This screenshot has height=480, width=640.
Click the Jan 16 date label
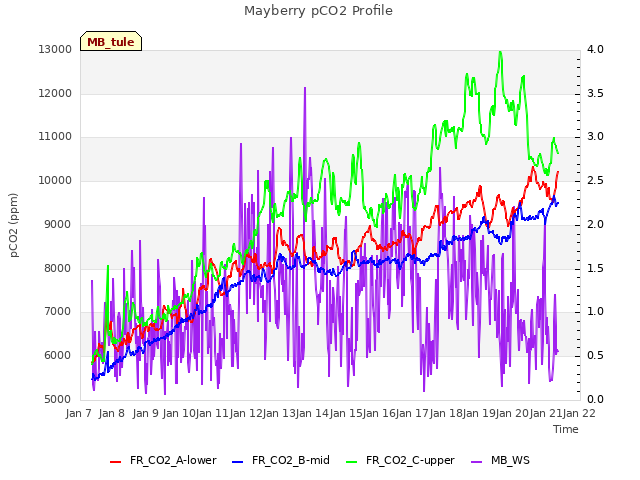379,413
